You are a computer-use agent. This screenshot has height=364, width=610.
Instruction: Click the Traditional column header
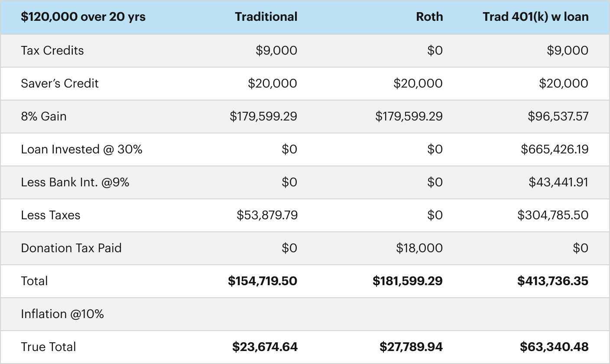[266, 17]
